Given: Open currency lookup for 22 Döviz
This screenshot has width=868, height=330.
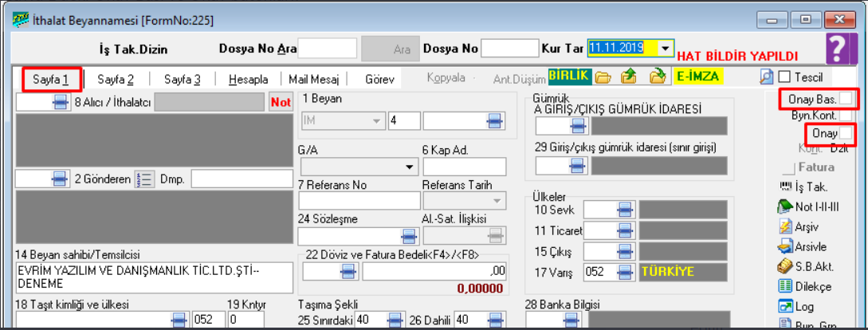Looking at the screenshot, I should pos(349,271).
